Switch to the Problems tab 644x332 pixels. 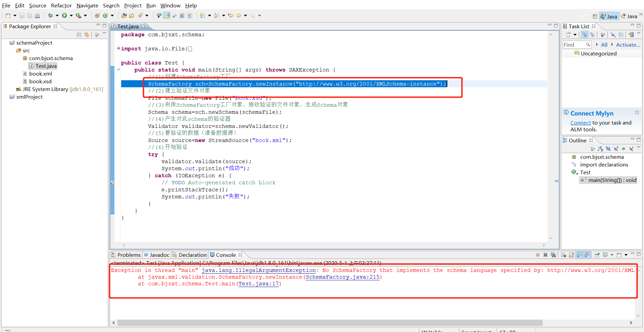(126, 255)
